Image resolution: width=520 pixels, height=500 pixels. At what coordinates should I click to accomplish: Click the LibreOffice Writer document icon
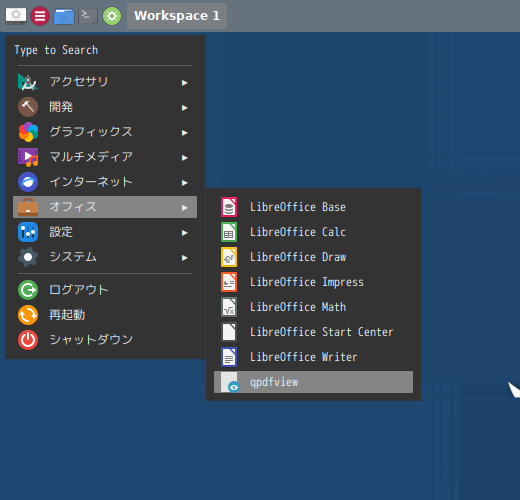[x=229, y=357]
